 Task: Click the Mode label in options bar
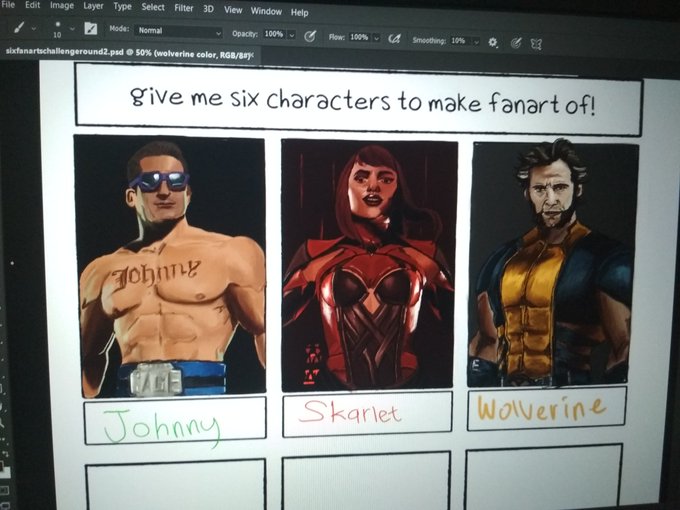(119, 29)
